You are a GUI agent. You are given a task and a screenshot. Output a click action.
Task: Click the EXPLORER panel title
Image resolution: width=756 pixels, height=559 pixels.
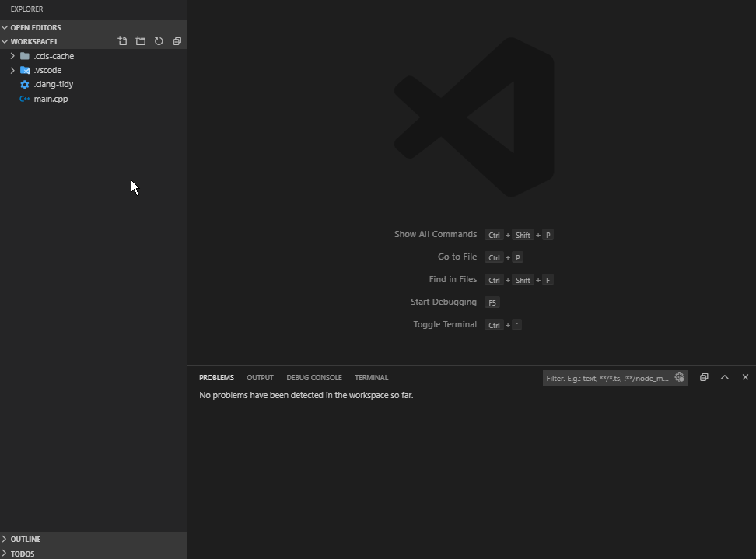(26, 9)
